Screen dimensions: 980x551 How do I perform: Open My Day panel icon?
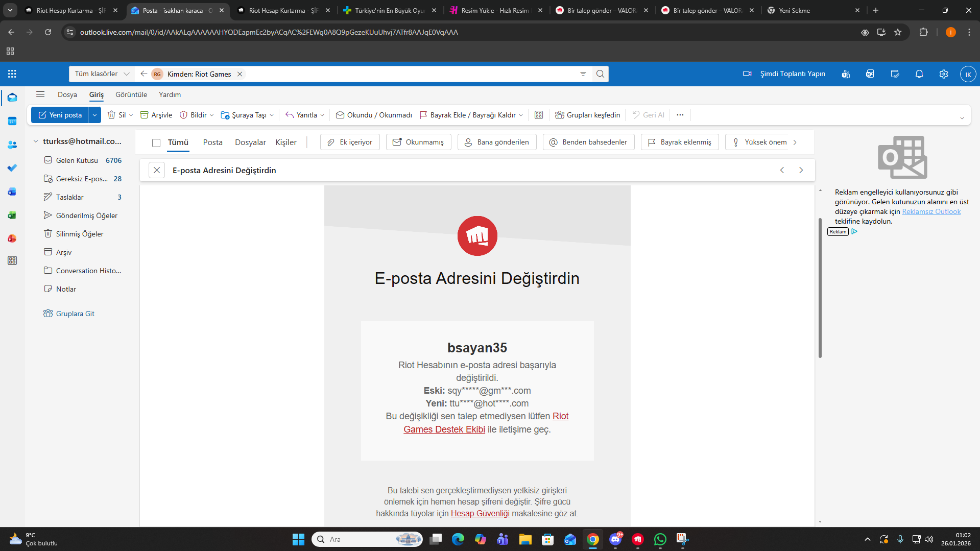tap(895, 74)
